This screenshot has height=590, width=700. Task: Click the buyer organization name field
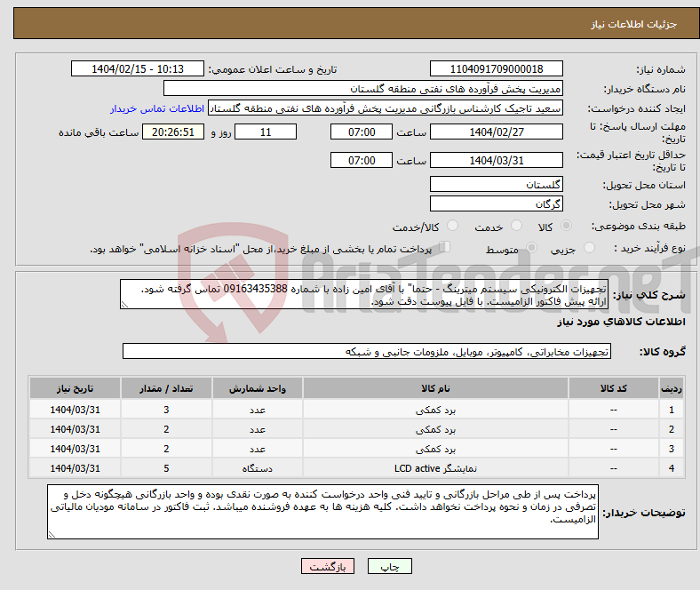point(363,89)
